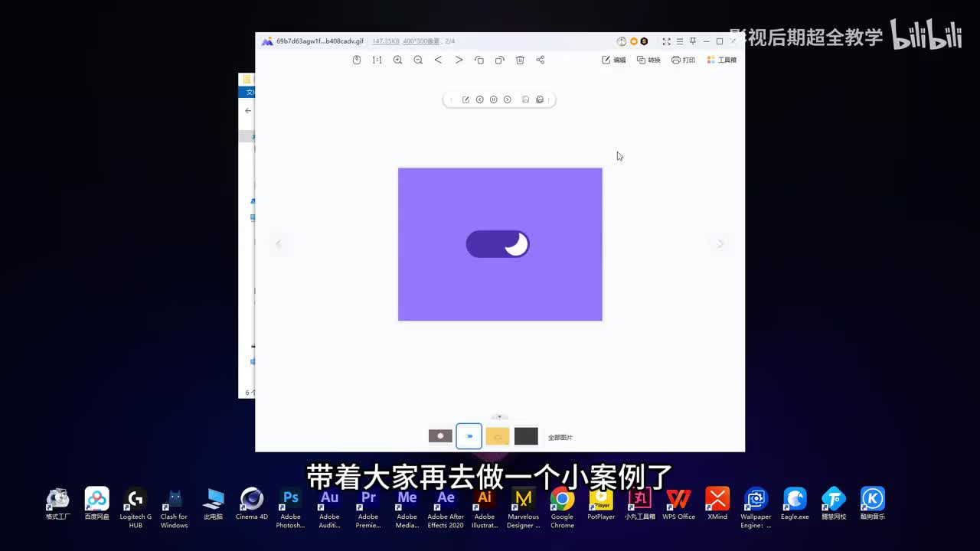980x551 pixels.
Task: Select the highlighted toggle GIF thumbnail
Action: click(469, 436)
